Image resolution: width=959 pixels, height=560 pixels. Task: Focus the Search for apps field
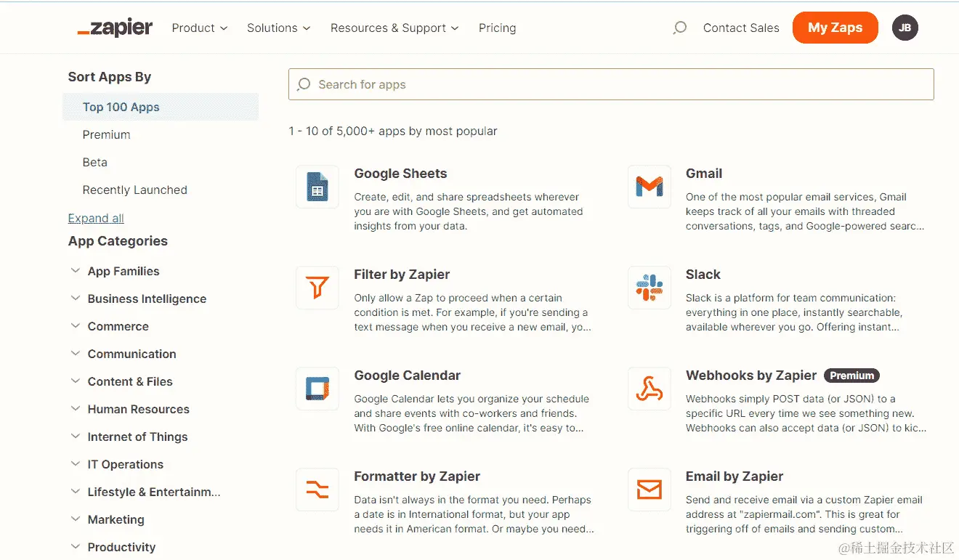[x=611, y=84]
